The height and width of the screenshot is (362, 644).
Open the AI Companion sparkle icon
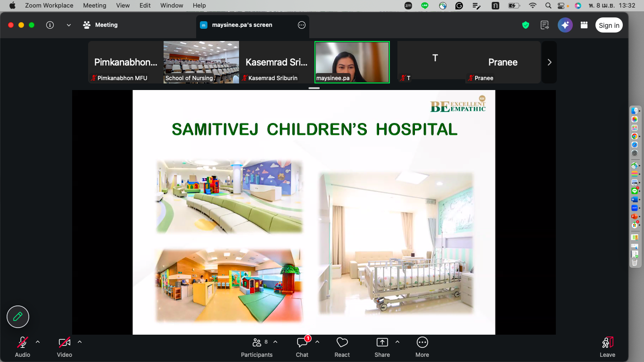point(565,25)
